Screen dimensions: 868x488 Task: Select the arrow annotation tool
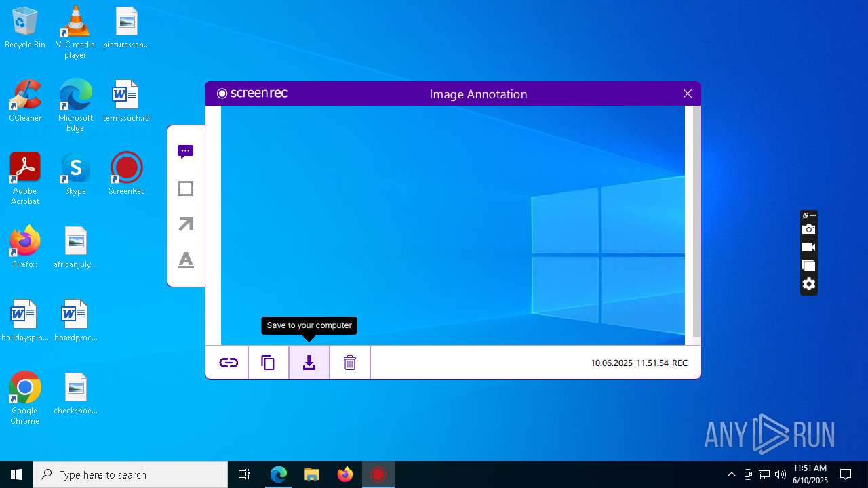(186, 224)
